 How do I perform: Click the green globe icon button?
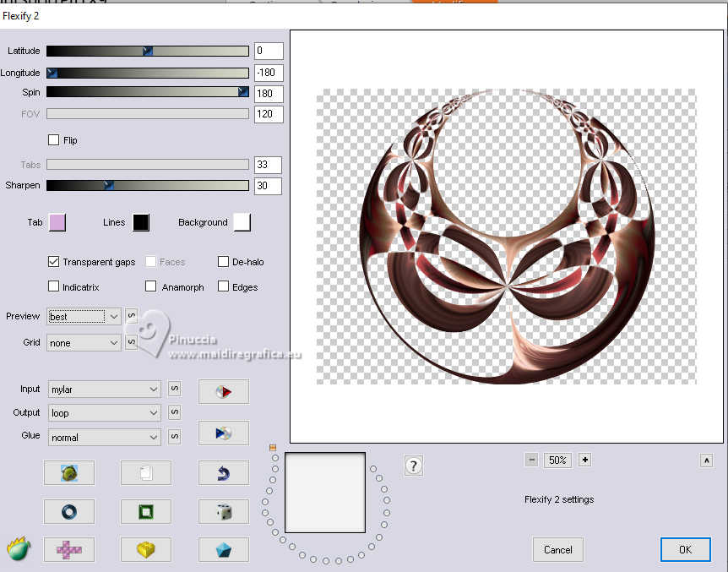[x=69, y=473]
